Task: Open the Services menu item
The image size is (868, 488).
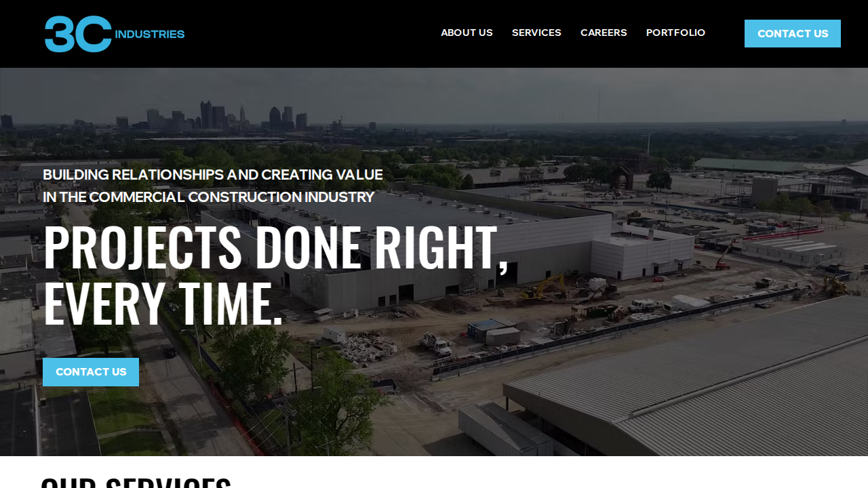Action: [x=536, y=33]
